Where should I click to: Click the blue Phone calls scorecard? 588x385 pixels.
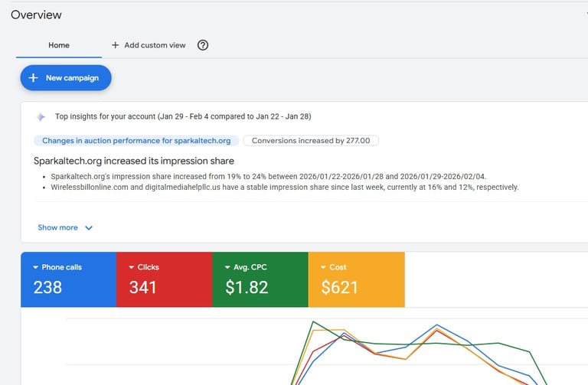pyautogui.click(x=68, y=279)
